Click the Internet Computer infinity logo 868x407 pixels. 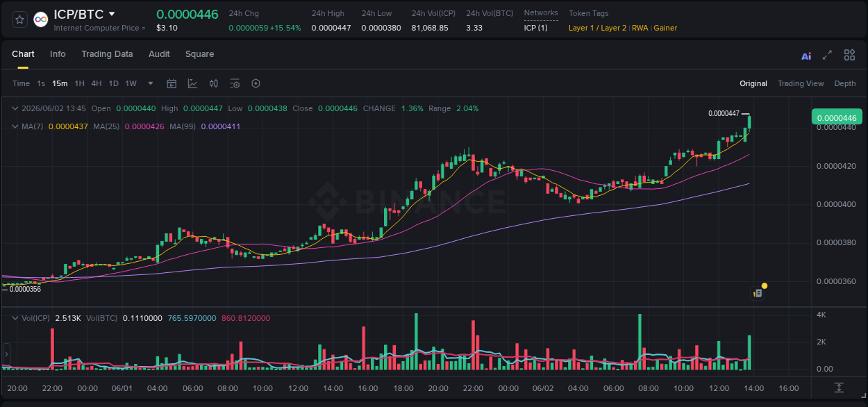40,20
